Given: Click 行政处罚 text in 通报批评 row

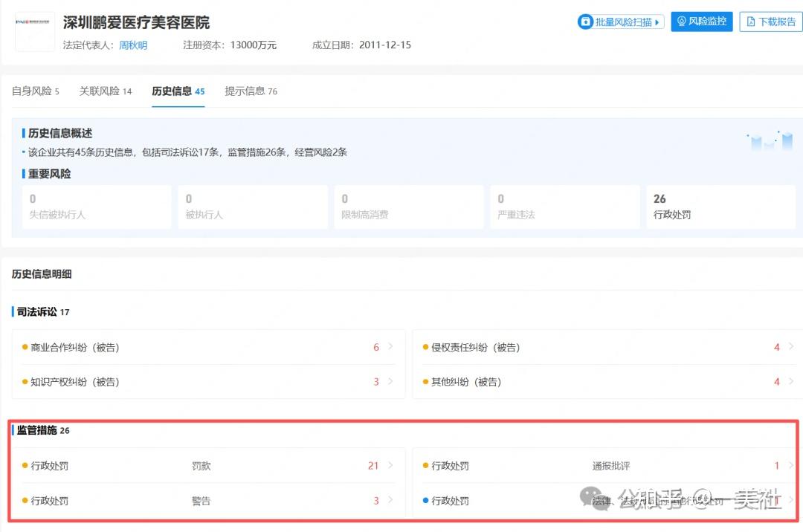Looking at the screenshot, I should point(450,465).
